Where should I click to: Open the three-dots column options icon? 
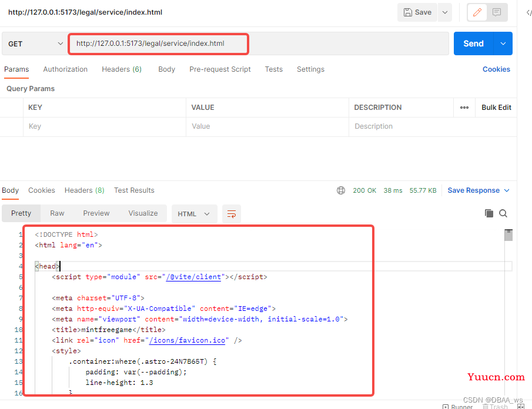[464, 108]
